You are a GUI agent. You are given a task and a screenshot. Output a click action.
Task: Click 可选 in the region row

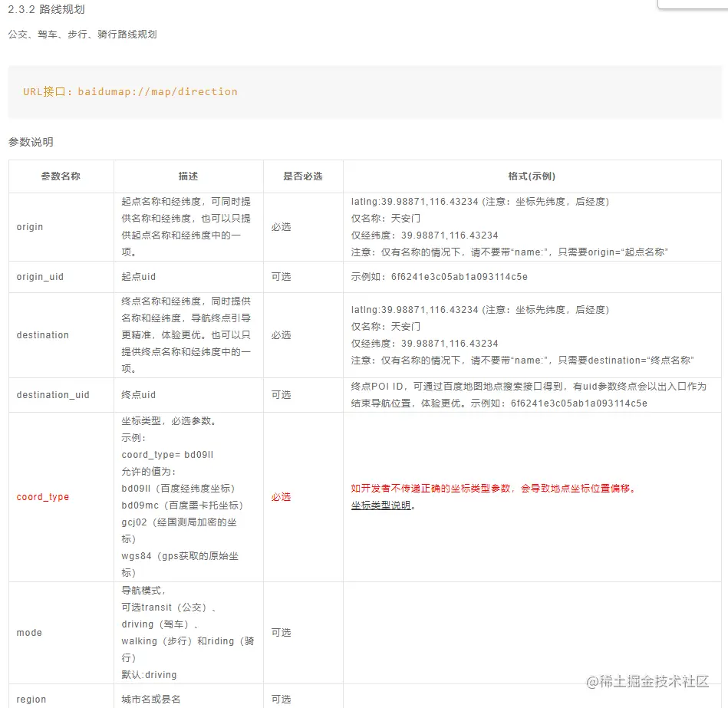(281, 700)
